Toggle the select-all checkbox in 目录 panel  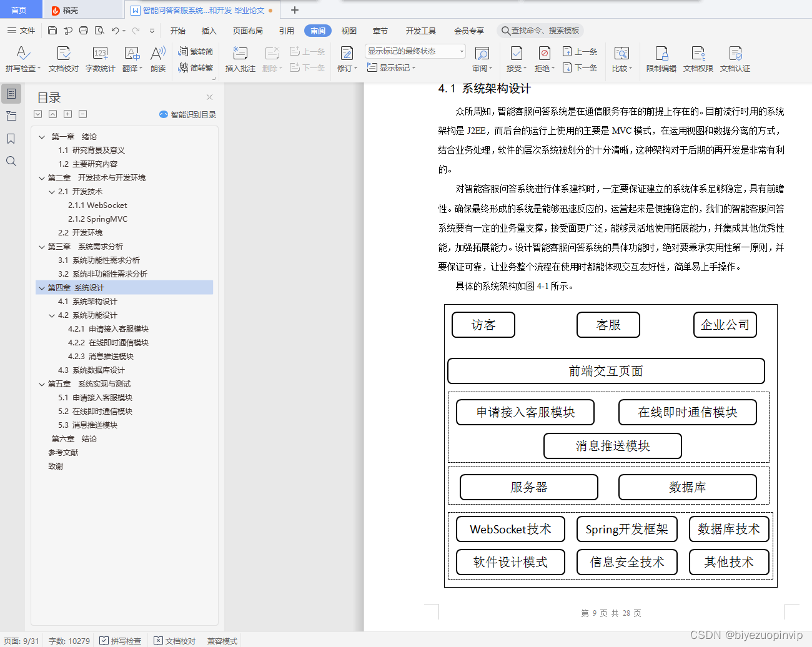(x=37, y=114)
